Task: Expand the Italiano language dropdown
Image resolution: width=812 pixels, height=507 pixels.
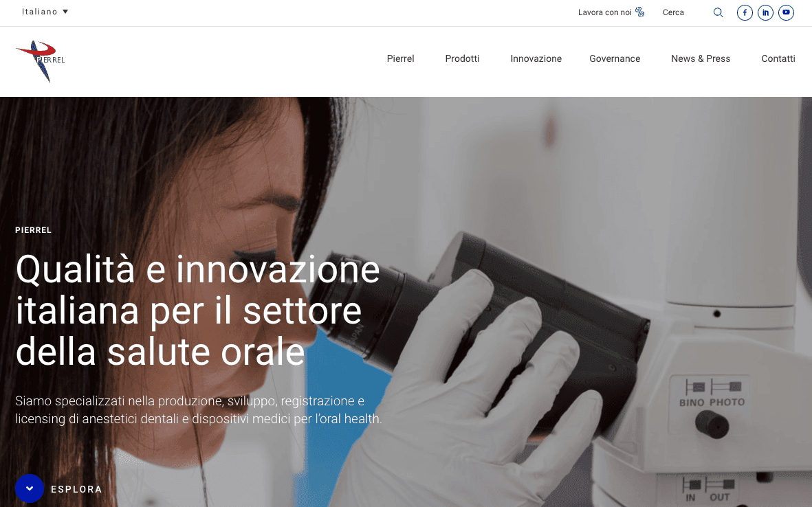Action: pyautogui.click(x=45, y=12)
